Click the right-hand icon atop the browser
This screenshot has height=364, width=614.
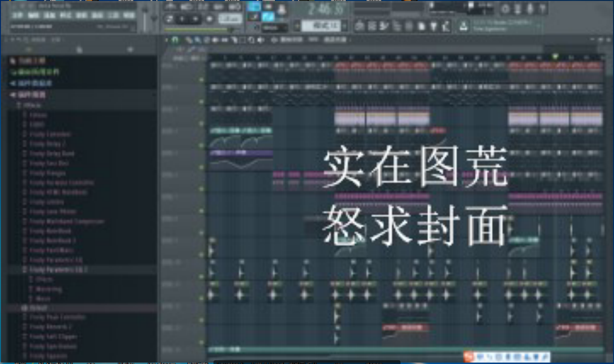(130, 50)
